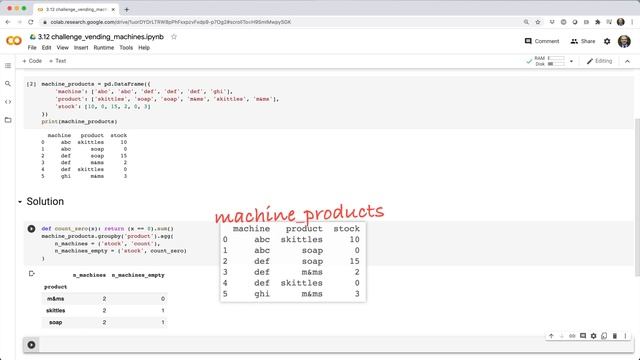Mirror cell in tab icon
640x360 pixels.
(604, 336)
